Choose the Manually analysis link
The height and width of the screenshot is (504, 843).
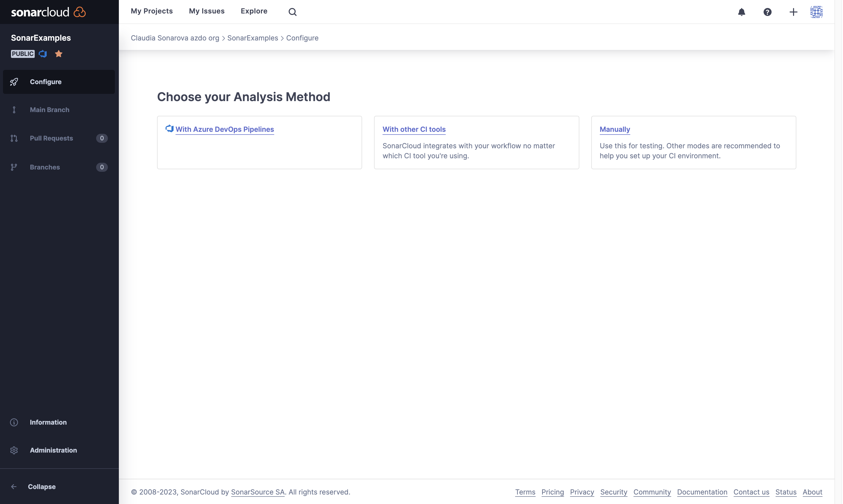[615, 129]
